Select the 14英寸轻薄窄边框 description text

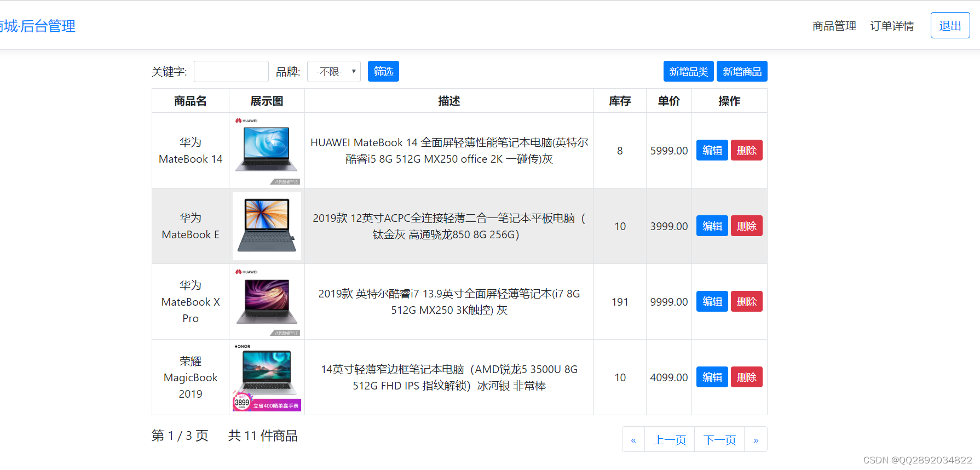(449, 377)
